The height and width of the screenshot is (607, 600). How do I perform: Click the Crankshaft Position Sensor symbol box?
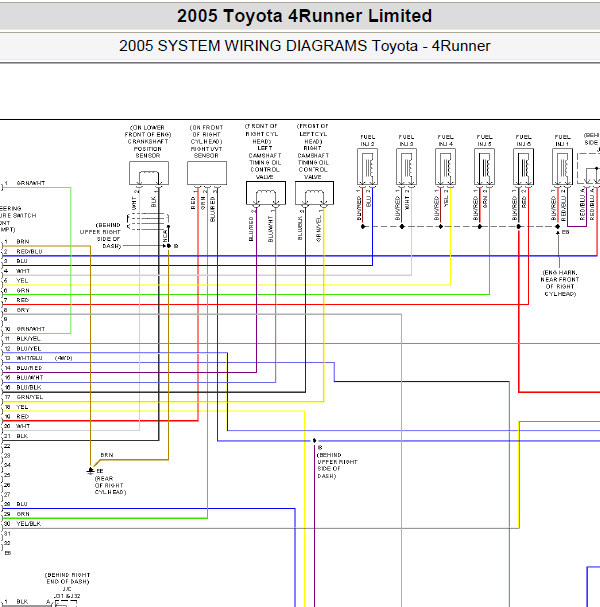149,173
